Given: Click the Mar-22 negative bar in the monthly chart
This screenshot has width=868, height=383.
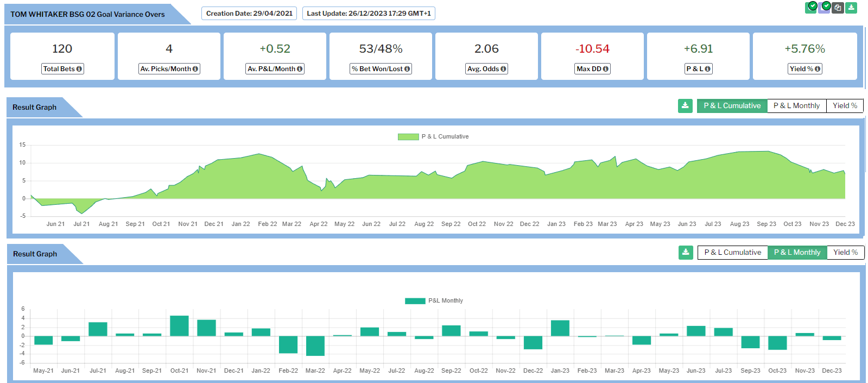Looking at the screenshot, I should [x=315, y=346].
